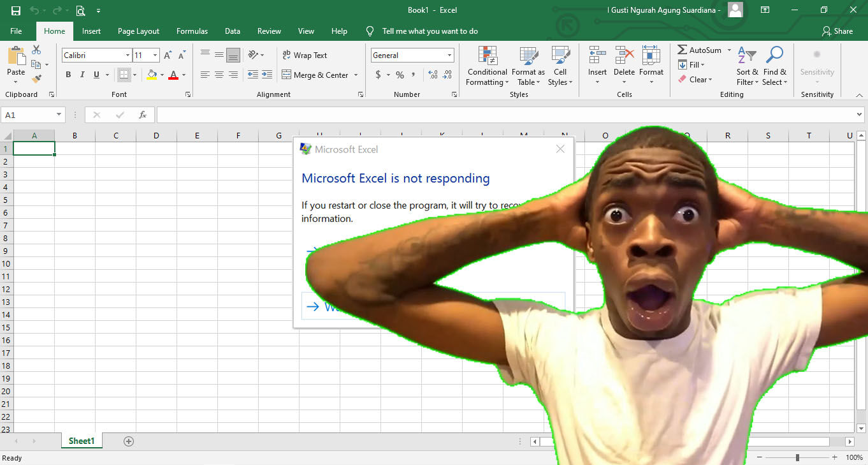Toggle Wrap Text

[x=305, y=55]
